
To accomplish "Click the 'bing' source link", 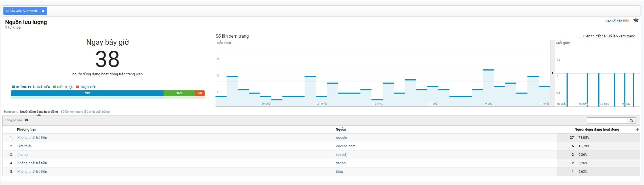I will [339, 172].
